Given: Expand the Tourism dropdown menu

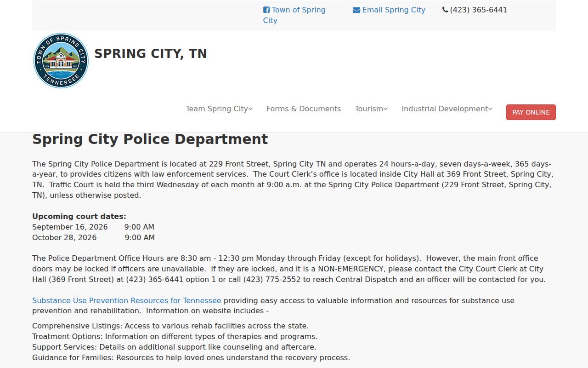Looking at the screenshot, I should point(371,109).
